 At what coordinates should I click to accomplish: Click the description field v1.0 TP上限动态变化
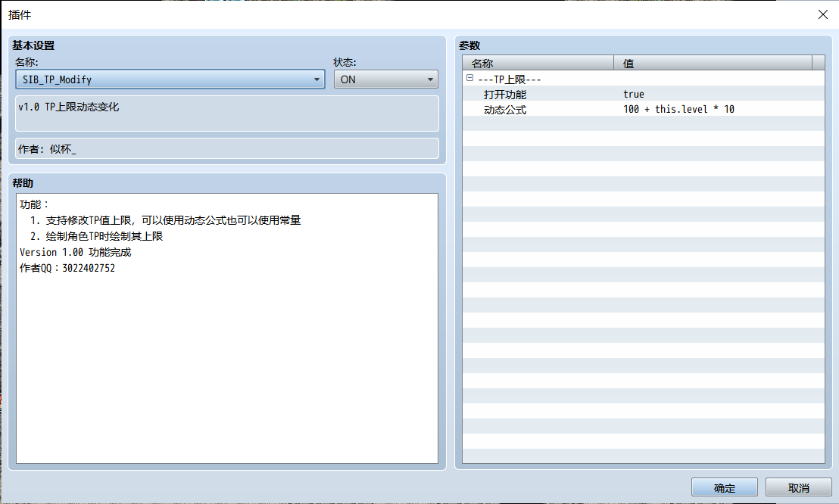pyautogui.click(x=227, y=114)
